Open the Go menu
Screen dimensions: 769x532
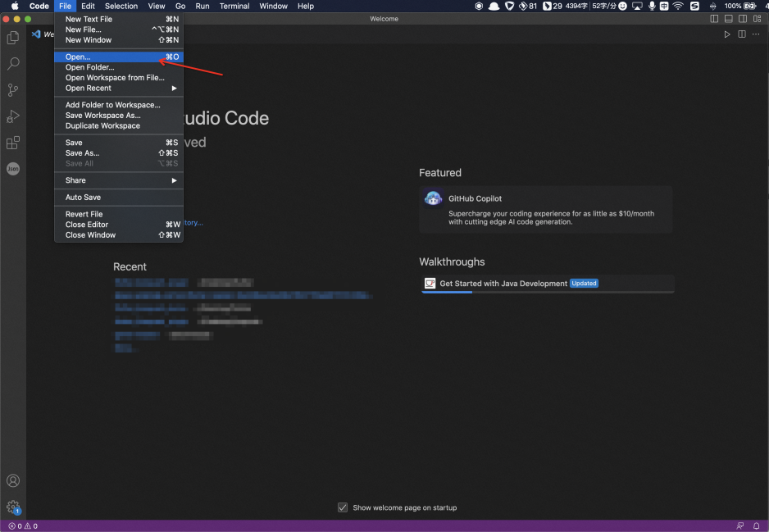(x=180, y=6)
